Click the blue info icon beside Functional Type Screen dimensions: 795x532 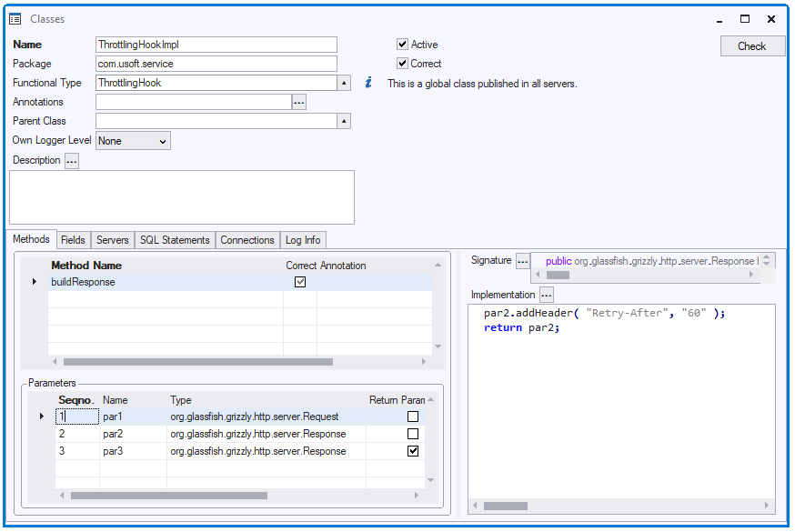[x=368, y=83]
